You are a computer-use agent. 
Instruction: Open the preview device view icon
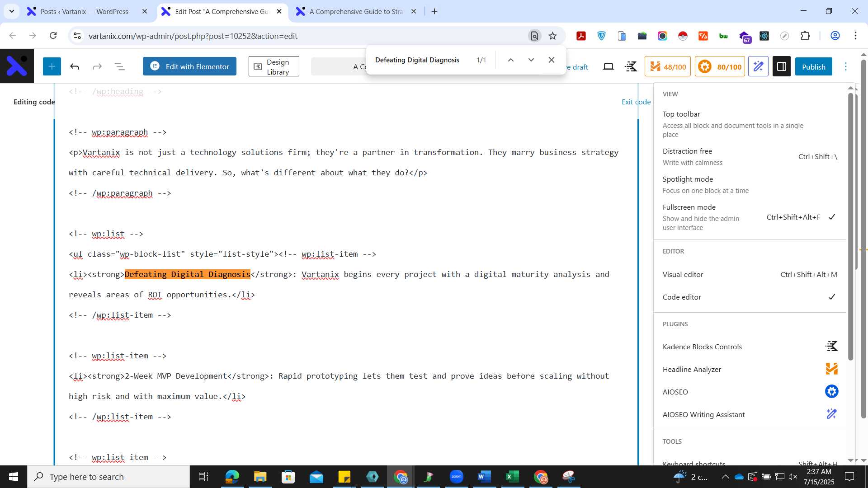pos(609,67)
